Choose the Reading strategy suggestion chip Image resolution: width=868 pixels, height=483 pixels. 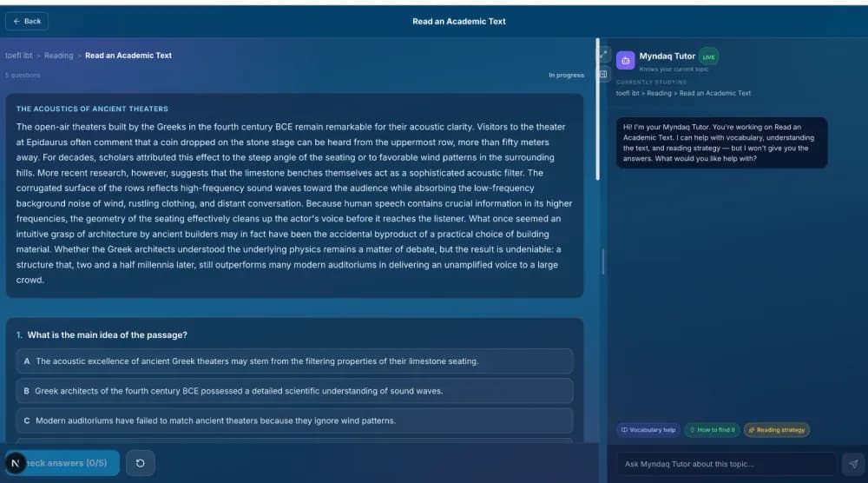pos(777,430)
